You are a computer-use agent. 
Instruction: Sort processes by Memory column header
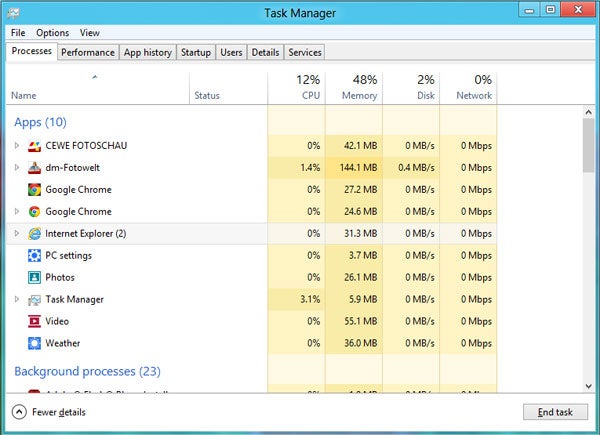(x=354, y=88)
